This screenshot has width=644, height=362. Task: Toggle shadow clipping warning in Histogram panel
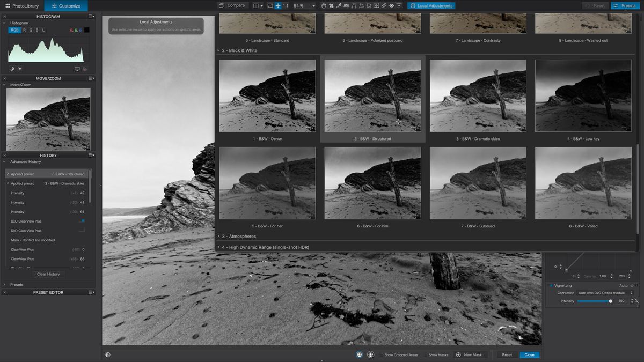11,68
